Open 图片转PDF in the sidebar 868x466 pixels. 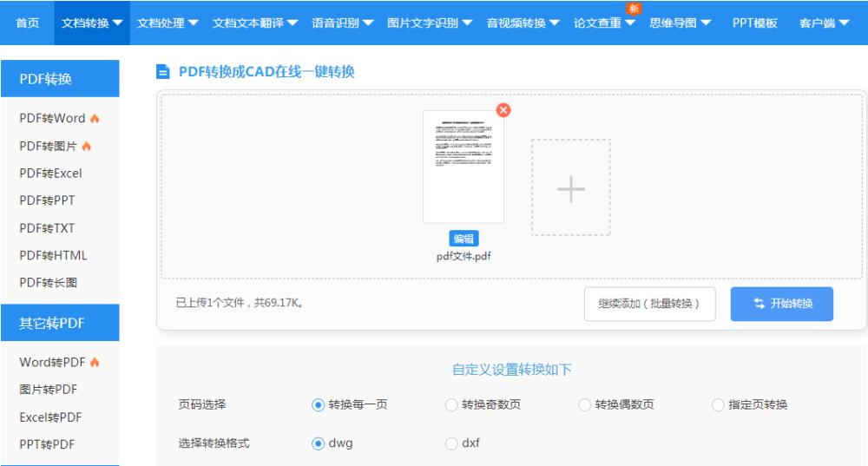pos(48,390)
